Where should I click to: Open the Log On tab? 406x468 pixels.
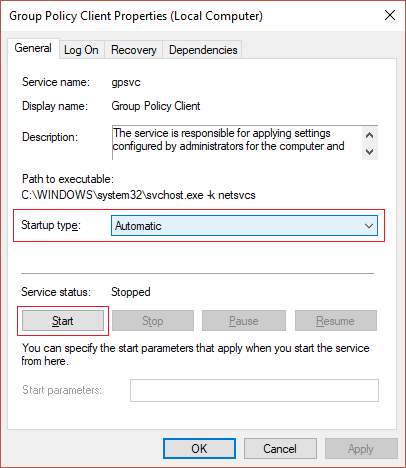coord(81,50)
